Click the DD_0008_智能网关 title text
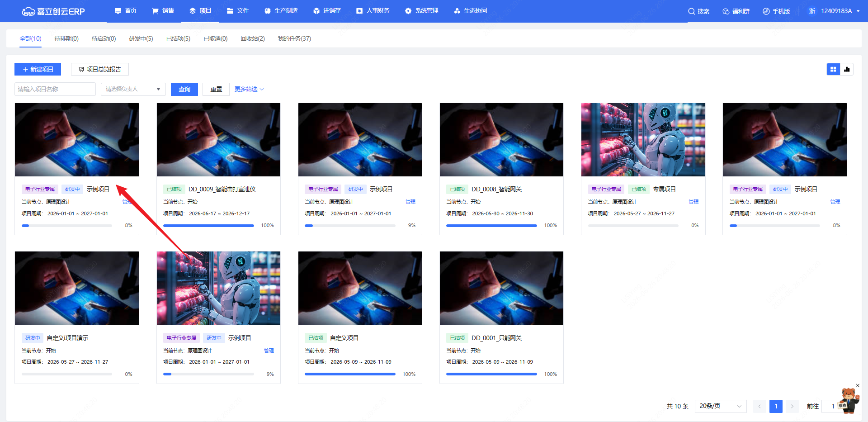This screenshot has height=422, width=868. tap(496, 189)
